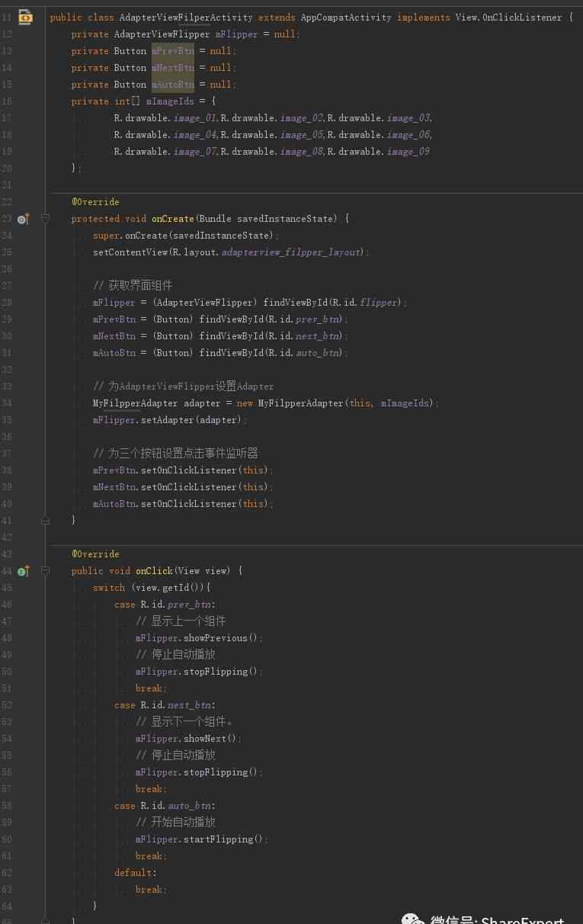The width and height of the screenshot is (583, 924).
Task: Click super.onCreate(savedInstanceState) call
Action: point(184,236)
